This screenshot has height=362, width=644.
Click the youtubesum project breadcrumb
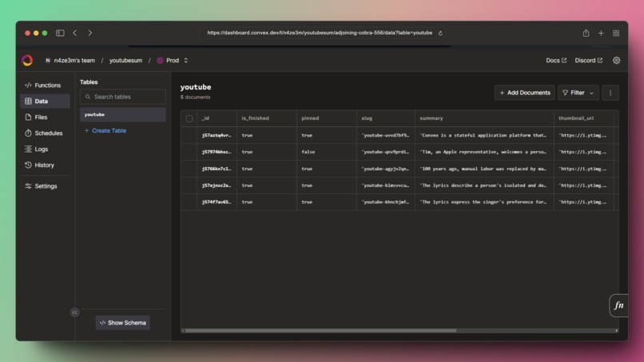pyautogui.click(x=125, y=61)
